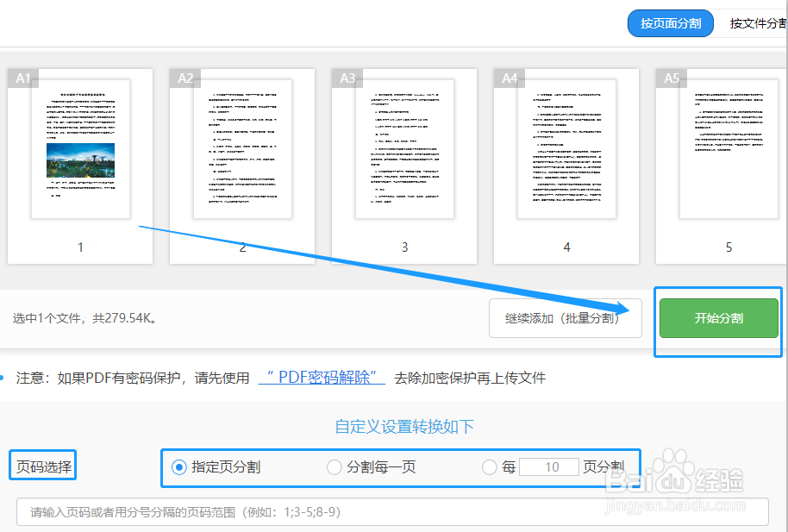The height and width of the screenshot is (532, 788).
Task: Select the thumbnail of page 1
Action: (80, 147)
